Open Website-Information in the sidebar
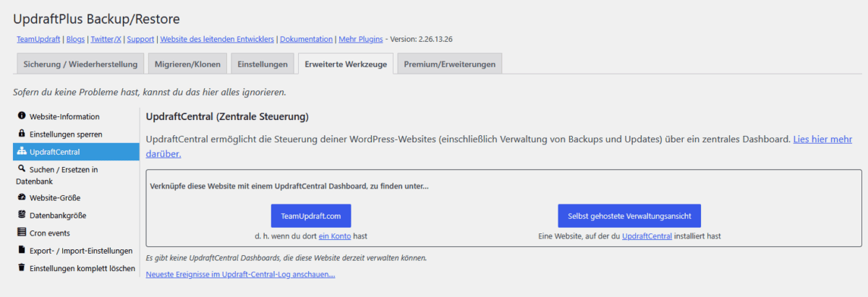 pyautogui.click(x=76, y=116)
